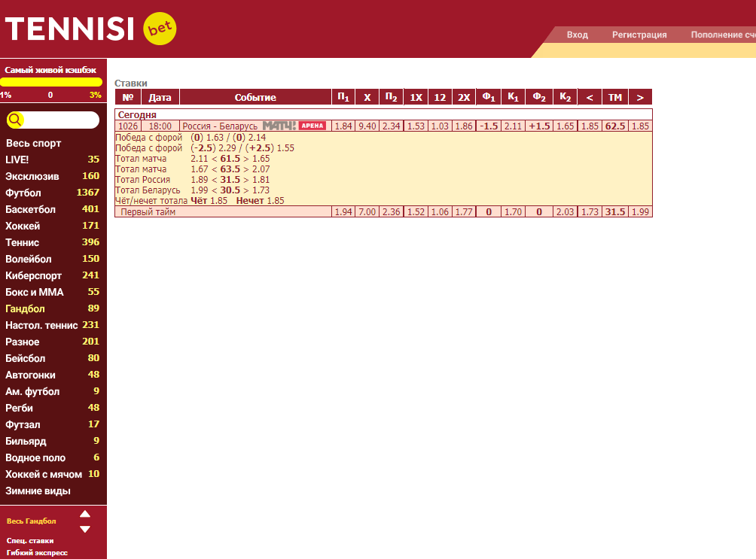
Task: Select Тотал Беларусь under 30.5 odds 1.99
Action: coord(199,190)
